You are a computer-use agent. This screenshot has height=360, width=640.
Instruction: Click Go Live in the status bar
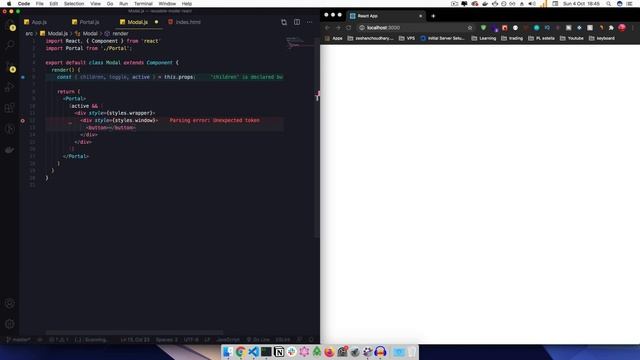[258, 340]
